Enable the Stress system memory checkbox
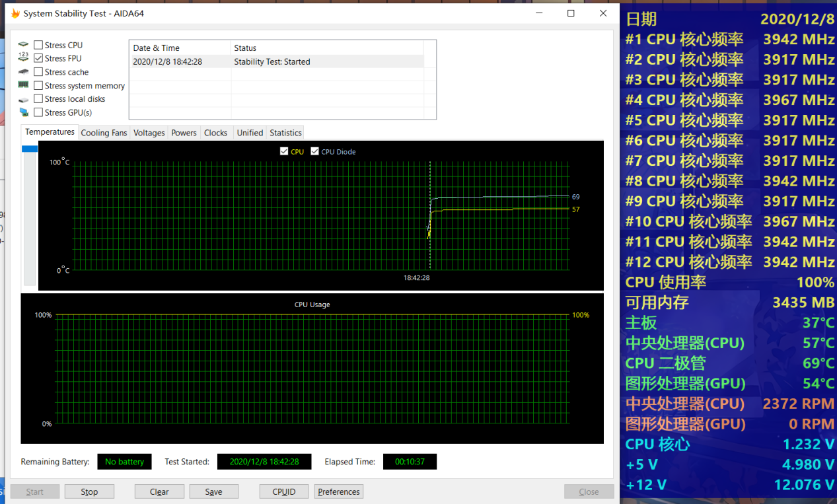Viewport: 837px width, 504px height. click(x=38, y=85)
